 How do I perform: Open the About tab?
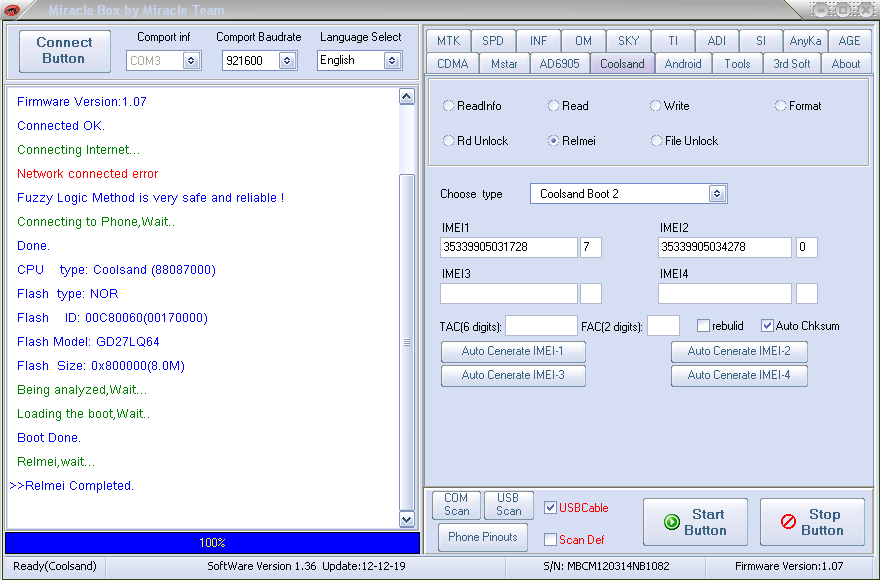point(846,64)
